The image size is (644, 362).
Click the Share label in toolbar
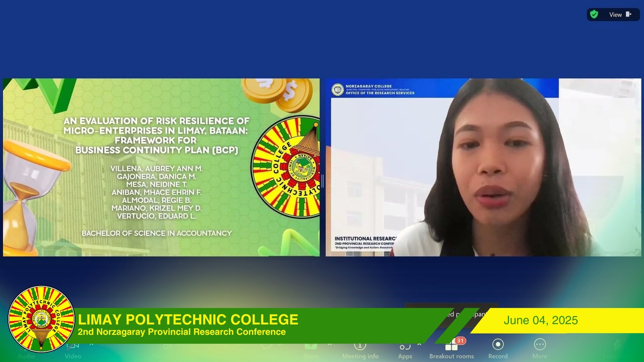pyautogui.click(x=311, y=356)
